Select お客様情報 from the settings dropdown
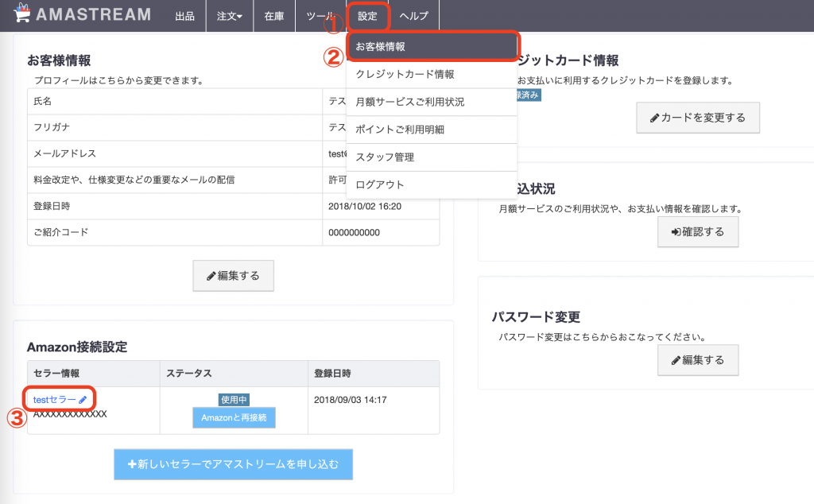Image resolution: width=814 pixels, height=504 pixels. coord(432,47)
